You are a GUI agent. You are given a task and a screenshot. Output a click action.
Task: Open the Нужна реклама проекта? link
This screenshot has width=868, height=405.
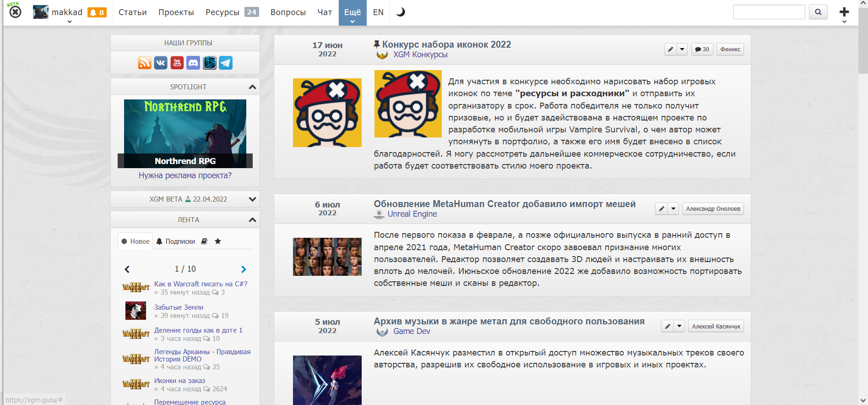click(185, 175)
